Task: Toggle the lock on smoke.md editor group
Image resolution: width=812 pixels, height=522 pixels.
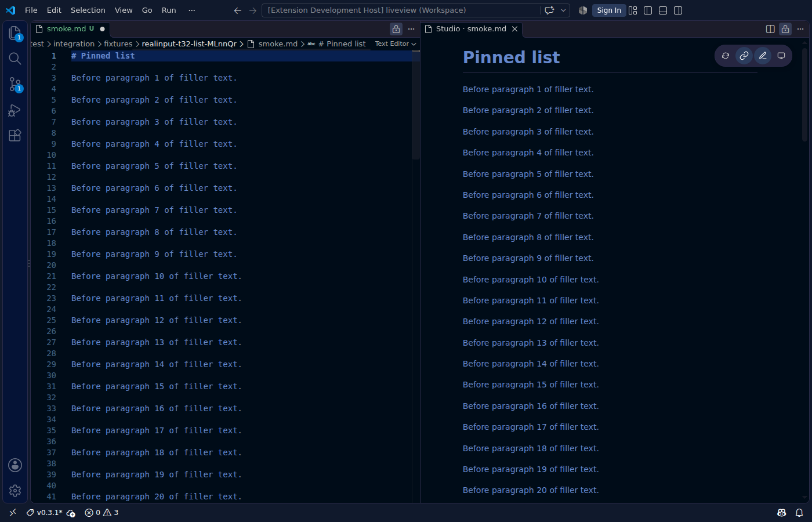Action: pos(396,28)
